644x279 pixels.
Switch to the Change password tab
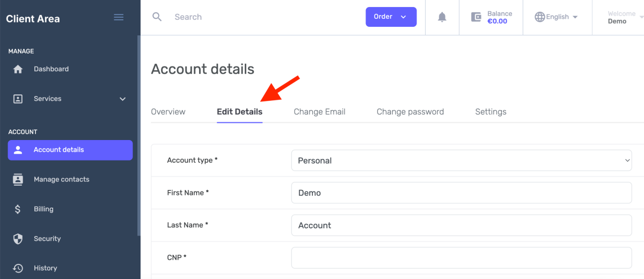coord(410,112)
